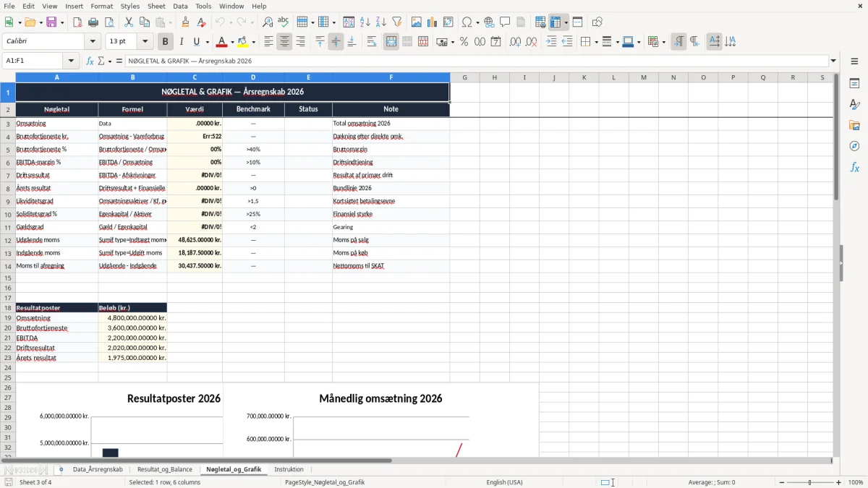The image size is (868, 488).
Task: Click the yellow background color swatch
Action: 244,42
